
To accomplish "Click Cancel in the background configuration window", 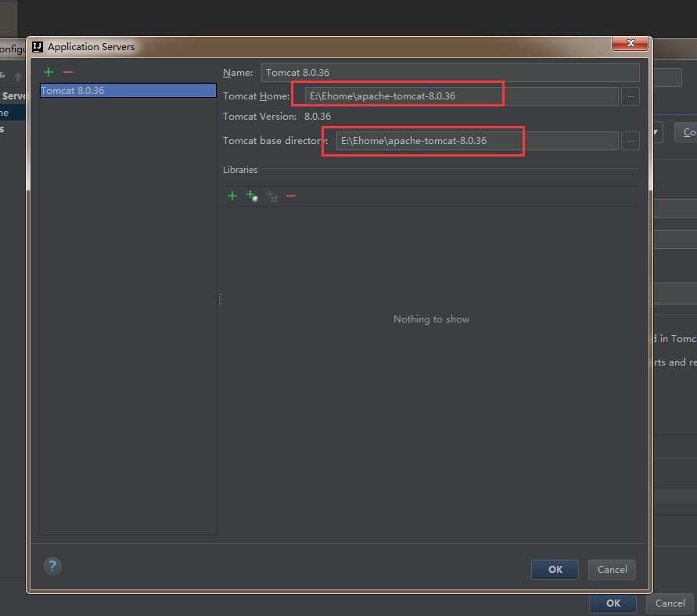I will click(670, 603).
